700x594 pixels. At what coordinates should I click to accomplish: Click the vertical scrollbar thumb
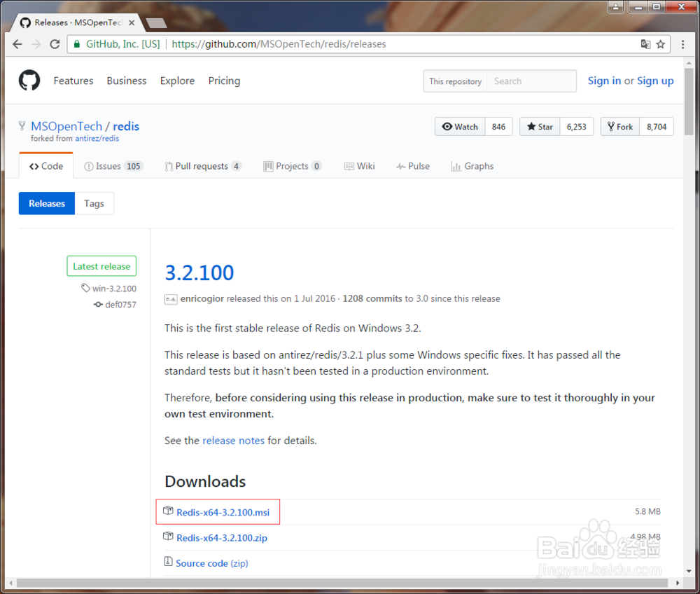point(689,102)
